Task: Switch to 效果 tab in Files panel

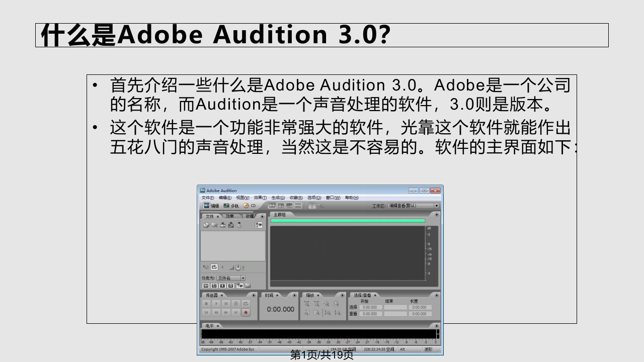Action: (229, 216)
